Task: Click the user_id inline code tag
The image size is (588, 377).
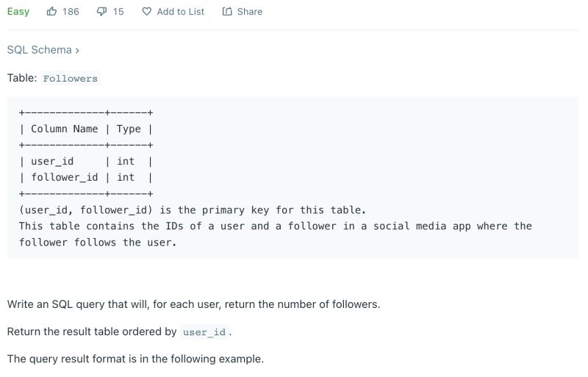Action: tap(204, 332)
